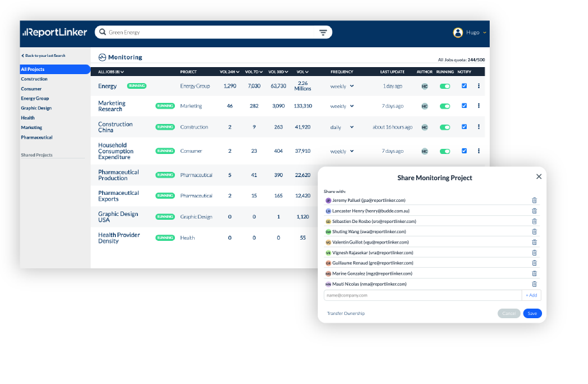Select Marketing project in sidebar
The image size is (588, 384).
point(31,128)
